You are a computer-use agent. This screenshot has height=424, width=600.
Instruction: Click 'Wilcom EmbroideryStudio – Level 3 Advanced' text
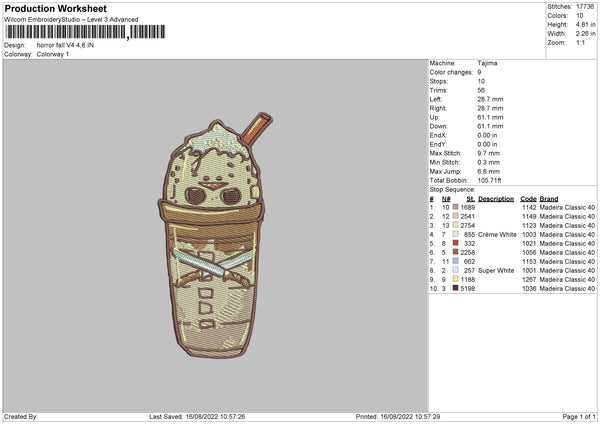[x=71, y=20]
